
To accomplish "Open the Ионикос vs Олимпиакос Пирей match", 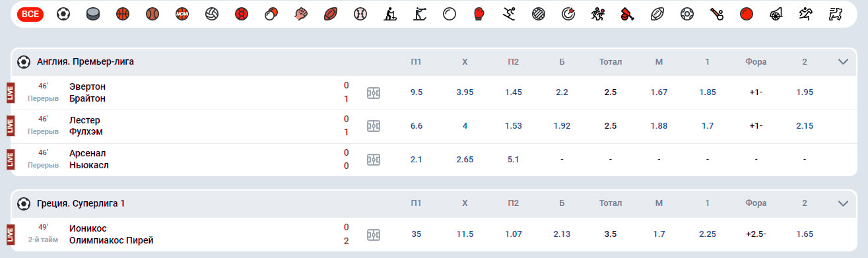I will pos(111,234).
